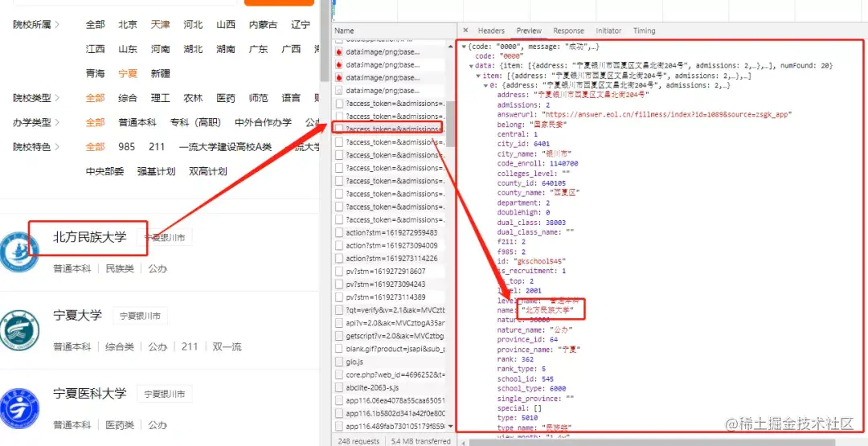868x446 pixels.
Task: Collapse the item array node in preview
Action: 478,76
